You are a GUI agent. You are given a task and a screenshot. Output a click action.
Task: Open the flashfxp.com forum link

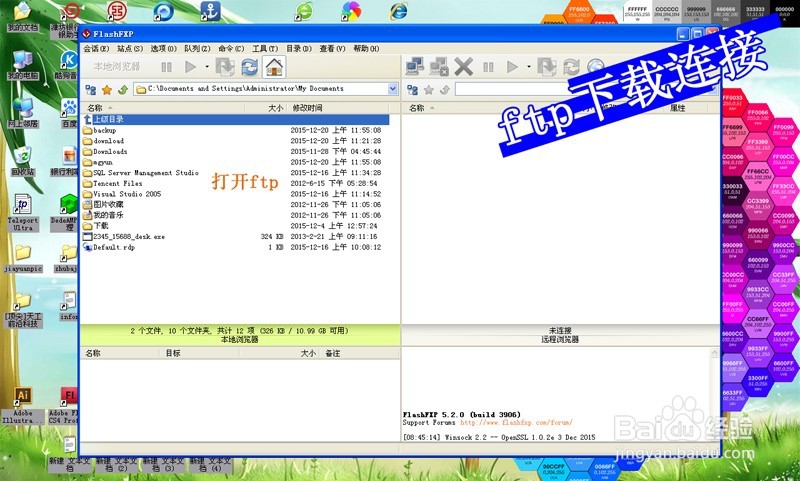516,422
